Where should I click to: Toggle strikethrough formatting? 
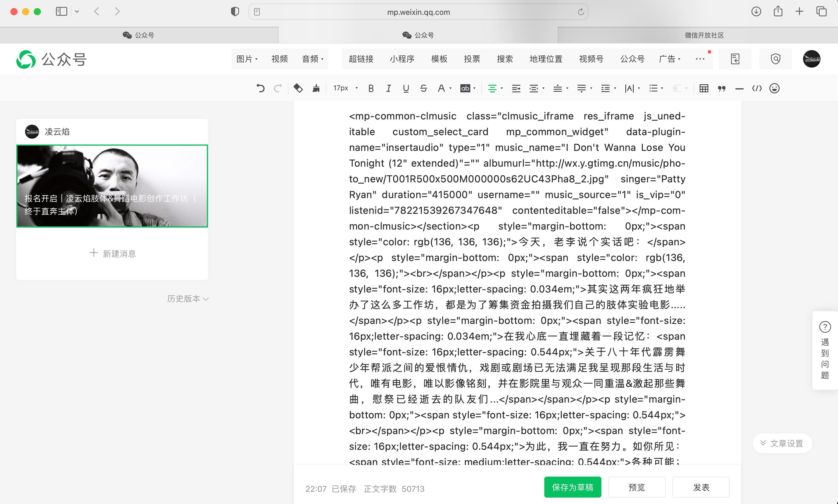(x=423, y=88)
